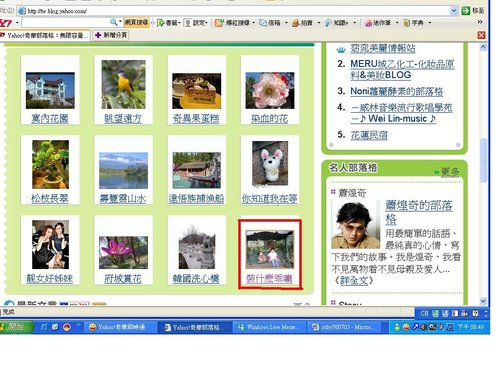The height and width of the screenshot is (375, 500).
Task: Open the Noni blog link ranked third
Action: (x=397, y=91)
